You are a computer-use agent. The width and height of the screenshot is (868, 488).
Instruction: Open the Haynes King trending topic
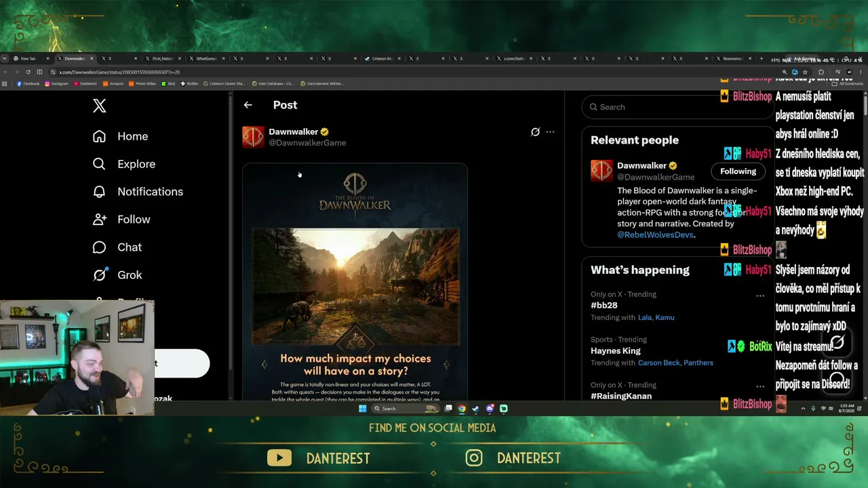(x=616, y=351)
